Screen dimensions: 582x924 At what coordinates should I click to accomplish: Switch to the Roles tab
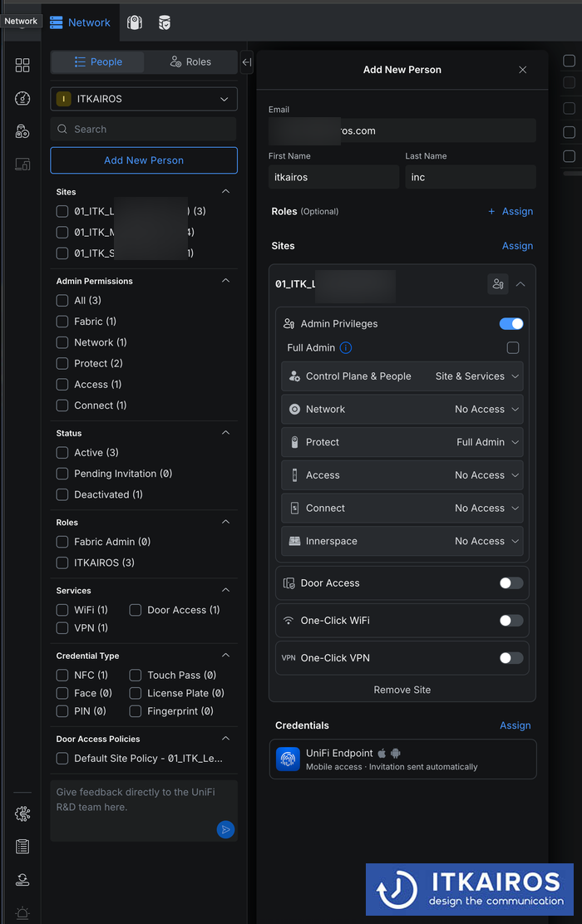tap(190, 61)
